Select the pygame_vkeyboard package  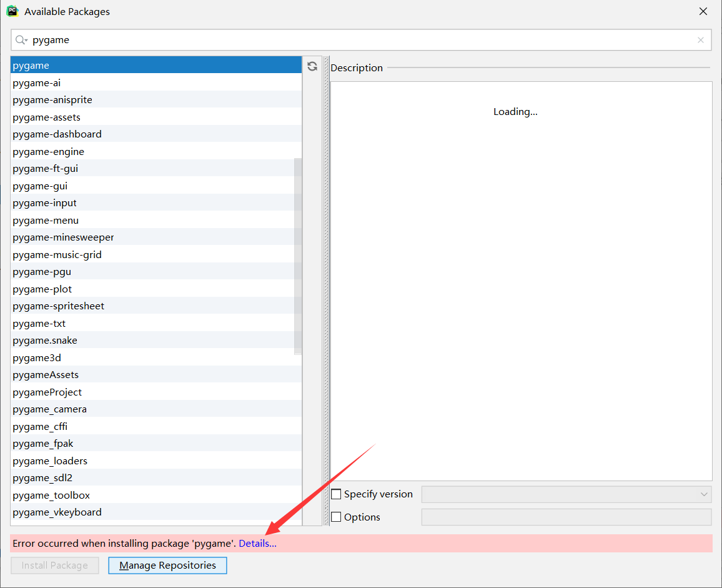(x=156, y=512)
